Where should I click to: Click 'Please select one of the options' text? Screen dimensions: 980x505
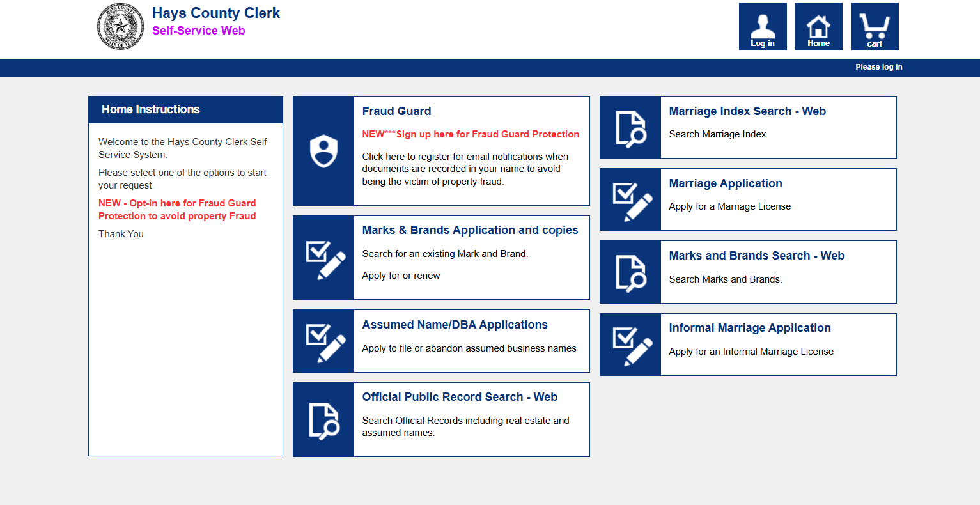(182, 179)
